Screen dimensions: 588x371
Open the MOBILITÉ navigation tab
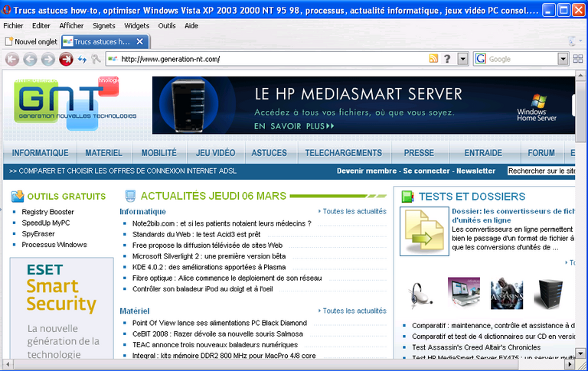159,153
